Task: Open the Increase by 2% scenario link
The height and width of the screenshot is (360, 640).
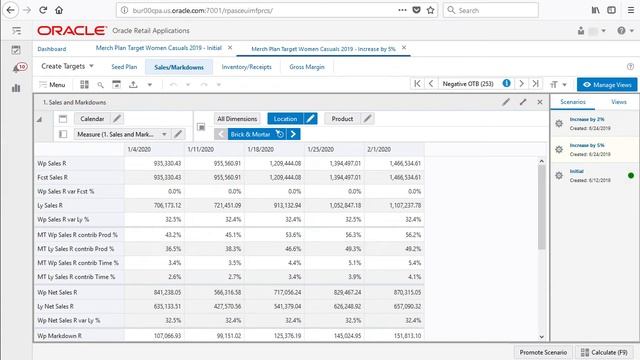Action: click(587, 119)
